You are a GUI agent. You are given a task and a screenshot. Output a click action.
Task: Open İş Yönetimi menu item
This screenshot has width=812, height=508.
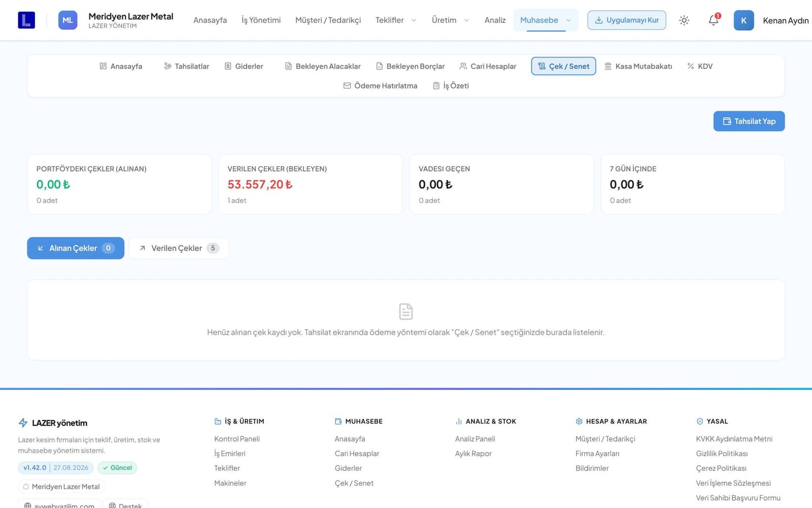click(x=261, y=20)
